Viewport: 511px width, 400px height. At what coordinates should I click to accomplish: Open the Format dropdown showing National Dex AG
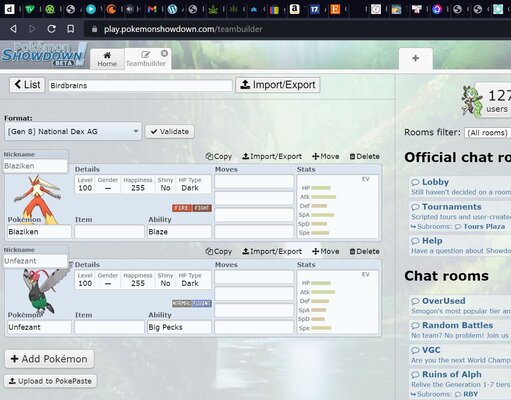point(73,131)
